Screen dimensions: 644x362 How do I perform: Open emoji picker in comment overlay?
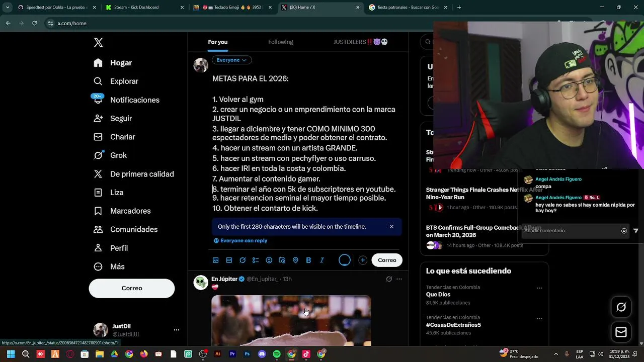click(x=624, y=231)
